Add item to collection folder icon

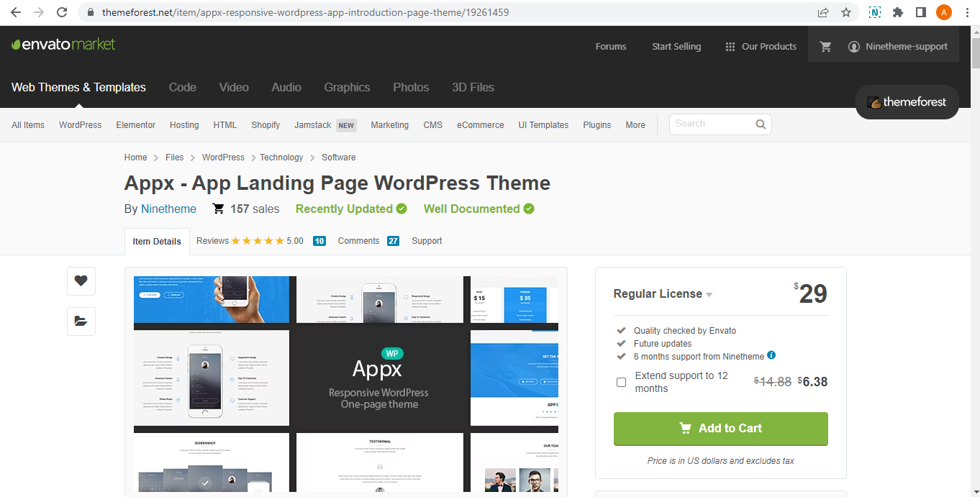(x=81, y=322)
